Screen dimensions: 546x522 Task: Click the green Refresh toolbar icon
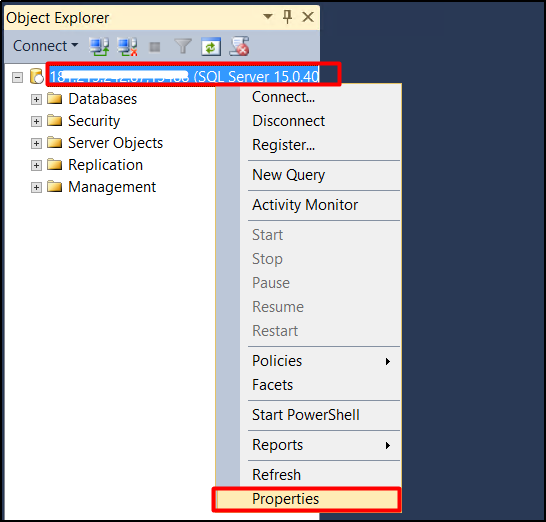coord(211,47)
